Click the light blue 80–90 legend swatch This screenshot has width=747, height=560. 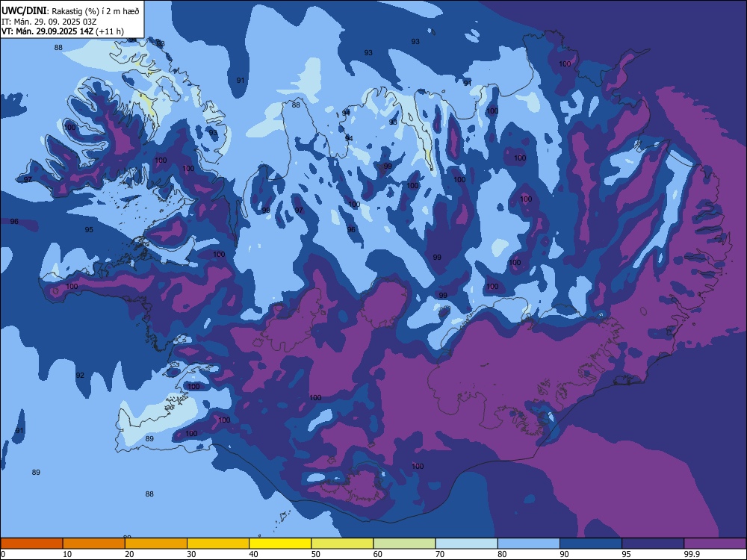tap(529, 544)
